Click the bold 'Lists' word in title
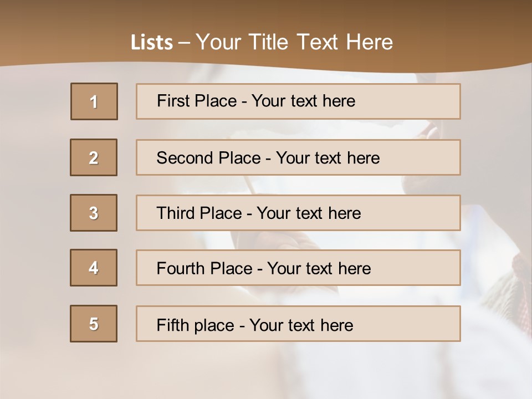The height and width of the screenshot is (399, 532). (x=151, y=43)
